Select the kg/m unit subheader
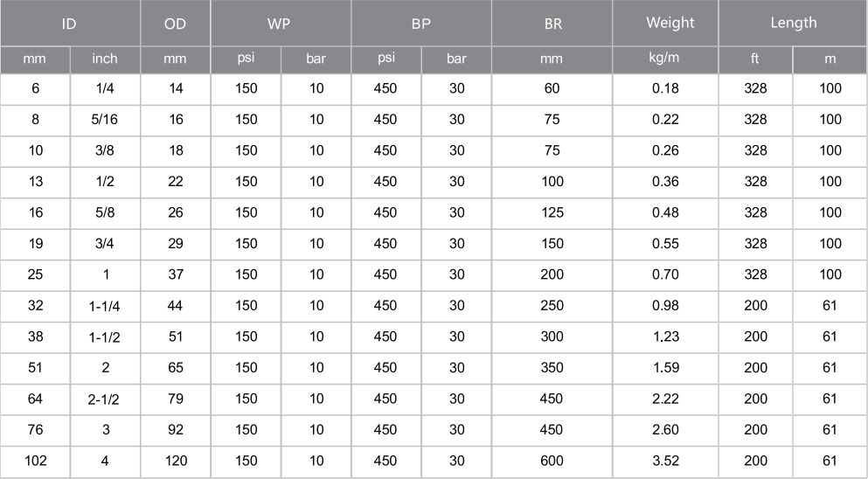 [x=665, y=59]
